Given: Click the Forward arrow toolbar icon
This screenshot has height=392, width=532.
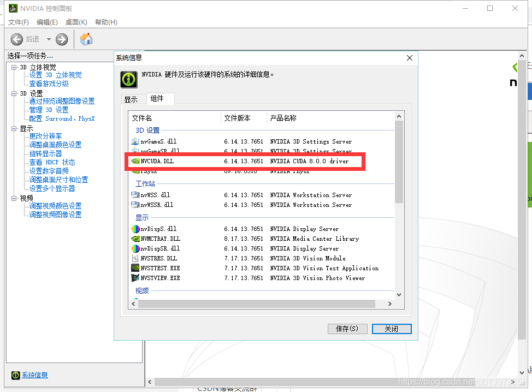Looking at the screenshot, I should click(62, 39).
